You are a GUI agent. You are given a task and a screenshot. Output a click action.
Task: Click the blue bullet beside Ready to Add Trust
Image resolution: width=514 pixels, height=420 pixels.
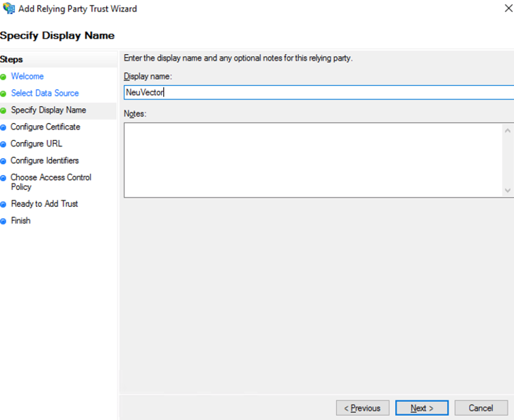point(4,204)
